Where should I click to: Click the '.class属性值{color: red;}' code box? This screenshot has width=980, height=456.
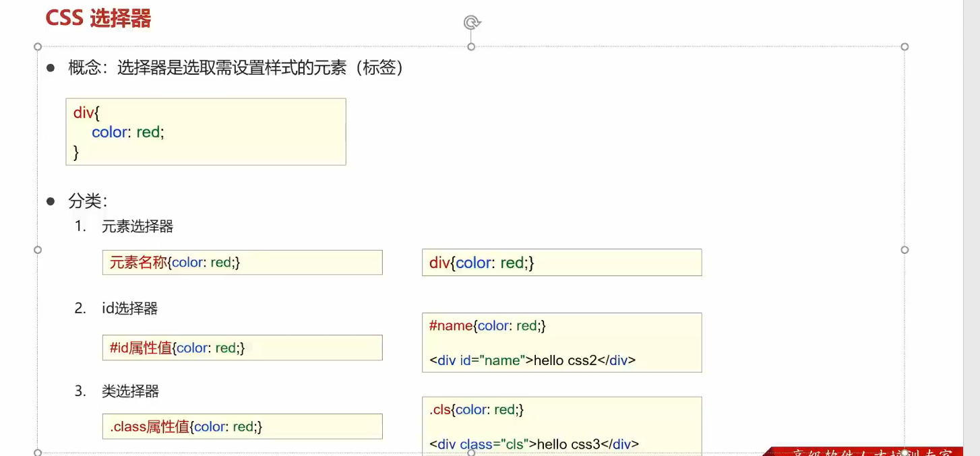(x=243, y=426)
